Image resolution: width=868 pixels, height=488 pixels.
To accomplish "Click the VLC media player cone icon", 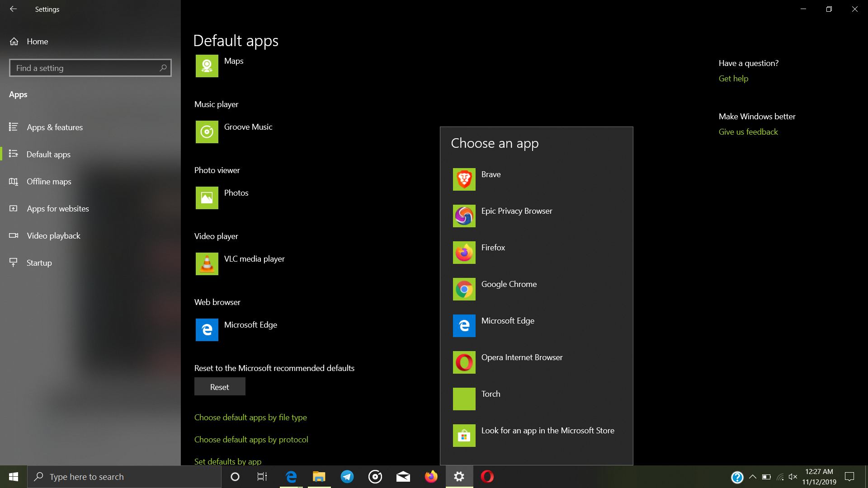I will (207, 264).
